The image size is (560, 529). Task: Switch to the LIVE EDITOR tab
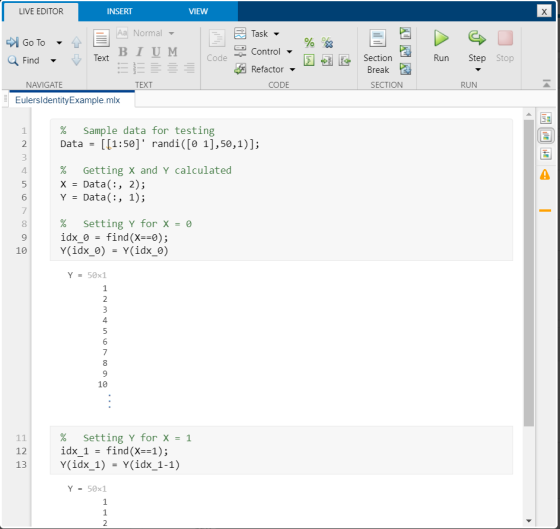pyautogui.click(x=41, y=11)
